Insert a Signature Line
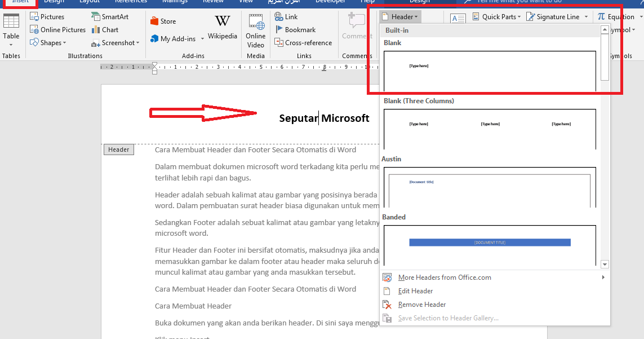Image resolution: width=644 pixels, height=339 pixels. [553, 17]
